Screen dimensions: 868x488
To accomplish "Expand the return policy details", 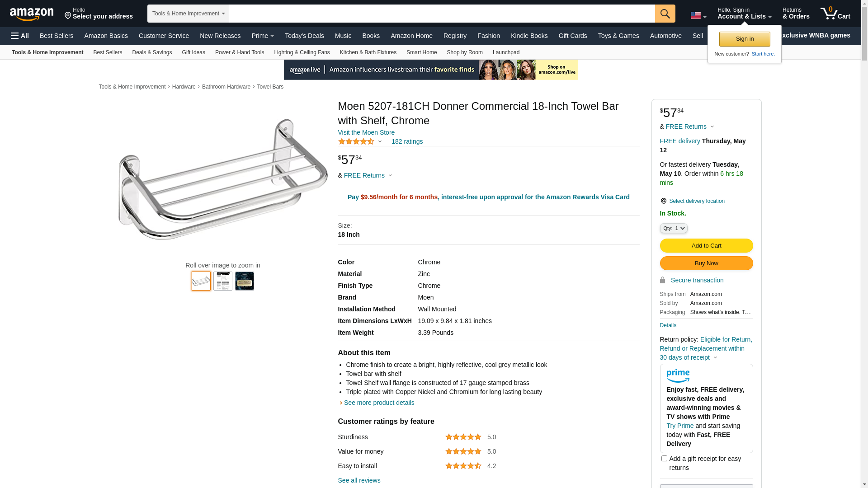I will [x=715, y=358].
